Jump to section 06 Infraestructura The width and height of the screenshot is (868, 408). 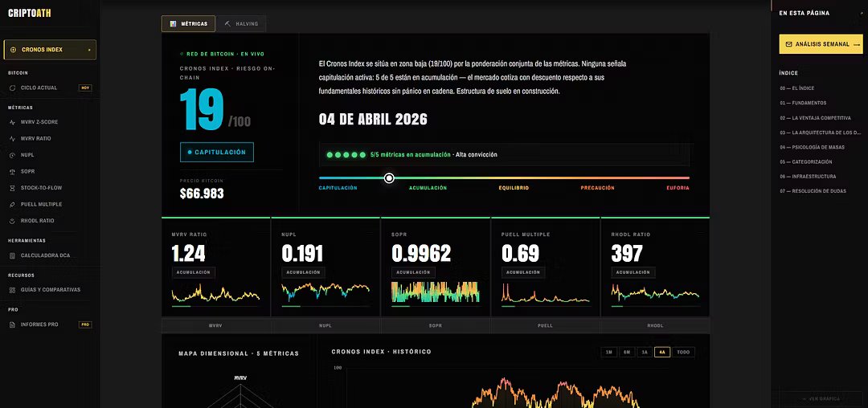(808, 177)
